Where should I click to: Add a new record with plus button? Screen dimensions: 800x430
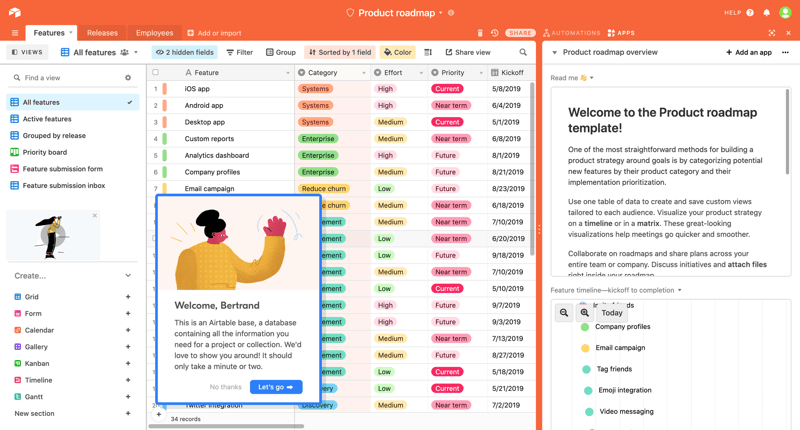tap(159, 414)
